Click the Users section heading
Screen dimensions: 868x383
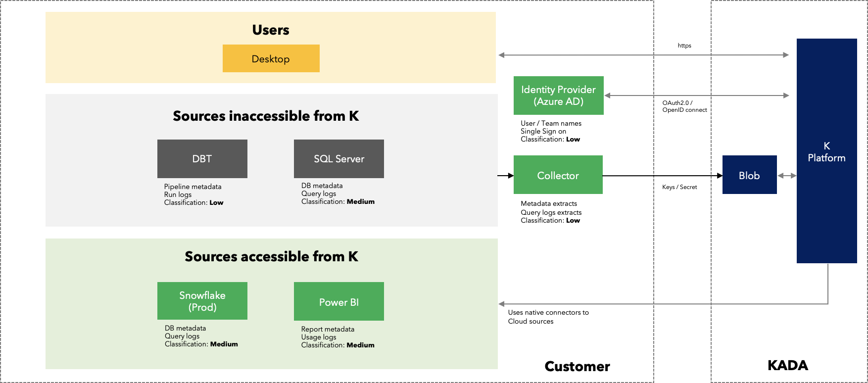click(271, 30)
